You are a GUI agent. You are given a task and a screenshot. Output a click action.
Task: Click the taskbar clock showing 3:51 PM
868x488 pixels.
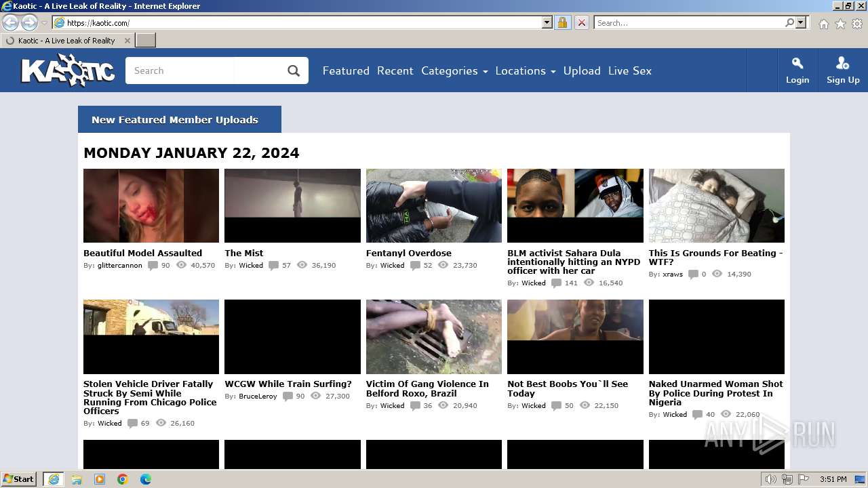click(833, 479)
